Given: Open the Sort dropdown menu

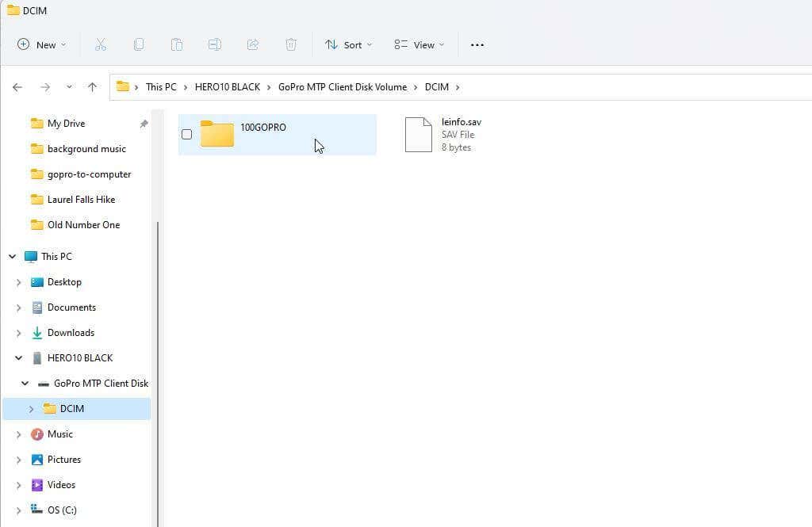Looking at the screenshot, I should 349,45.
